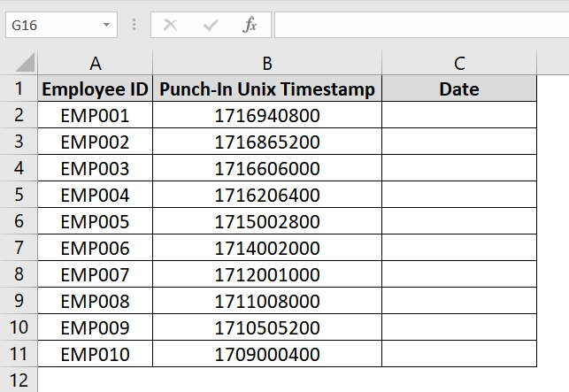Select cell containing EMP004
569x392 pixels.
(95, 194)
